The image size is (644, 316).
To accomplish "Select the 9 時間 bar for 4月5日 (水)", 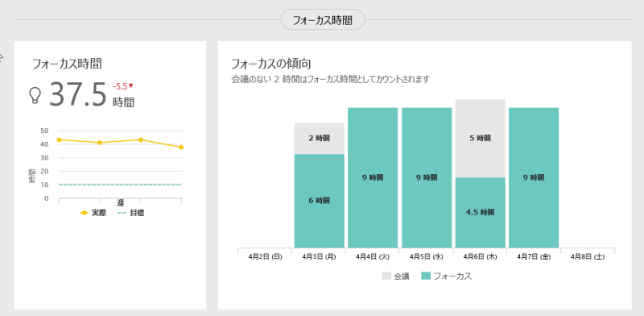I will (x=427, y=177).
